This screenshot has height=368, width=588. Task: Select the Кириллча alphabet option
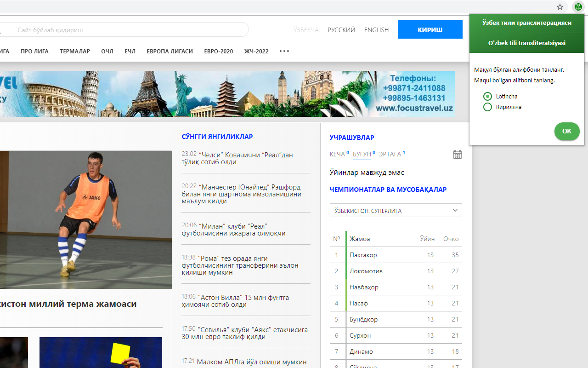487,107
